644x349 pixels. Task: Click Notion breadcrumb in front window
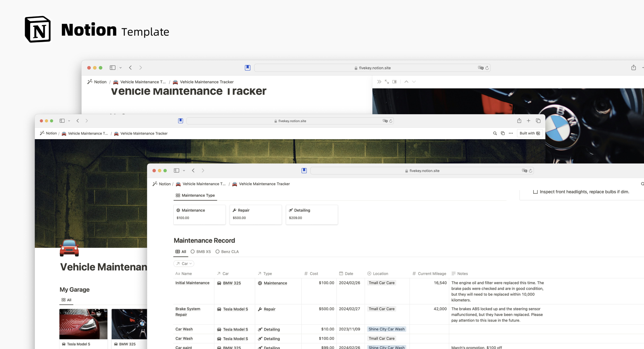162,184
